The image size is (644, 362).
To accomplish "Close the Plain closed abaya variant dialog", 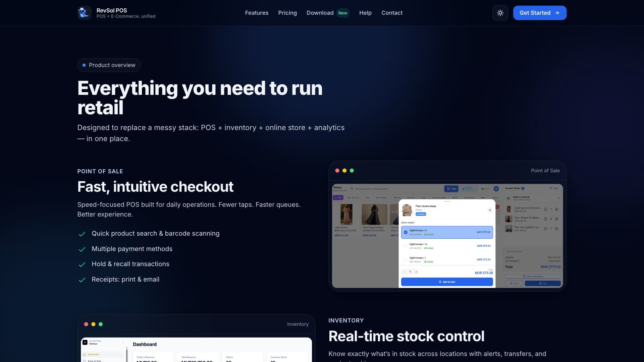I will click(x=490, y=210).
